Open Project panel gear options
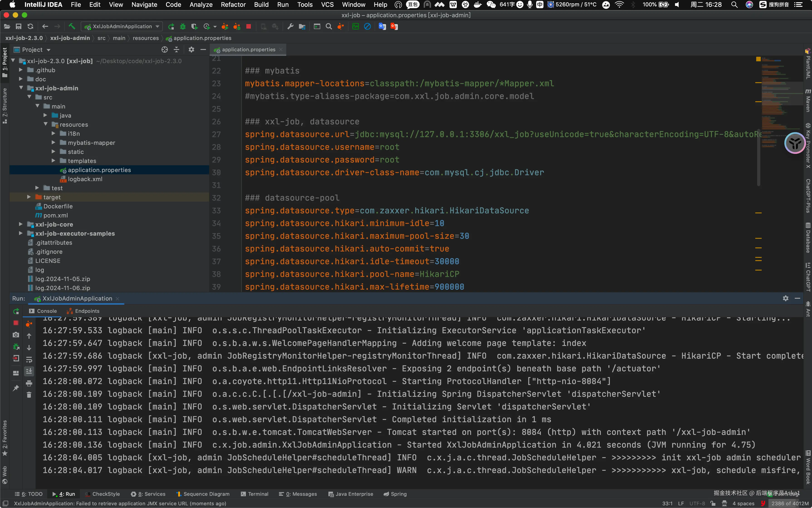 (x=191, y=50)
